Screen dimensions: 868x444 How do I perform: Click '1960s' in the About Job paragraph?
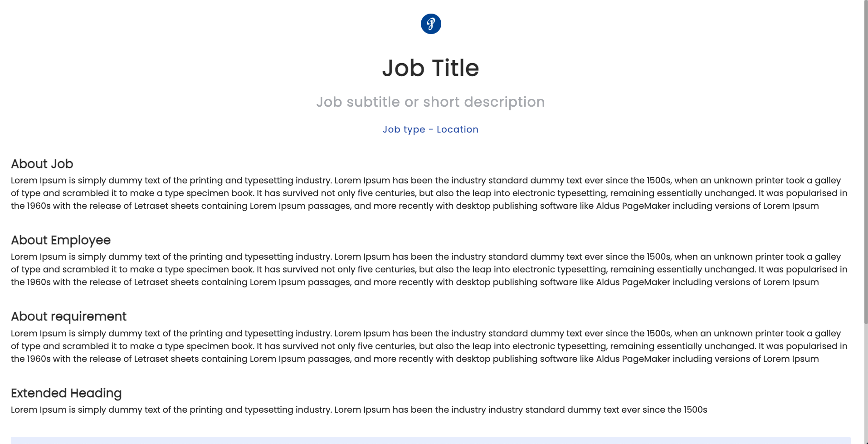point(39,206)
